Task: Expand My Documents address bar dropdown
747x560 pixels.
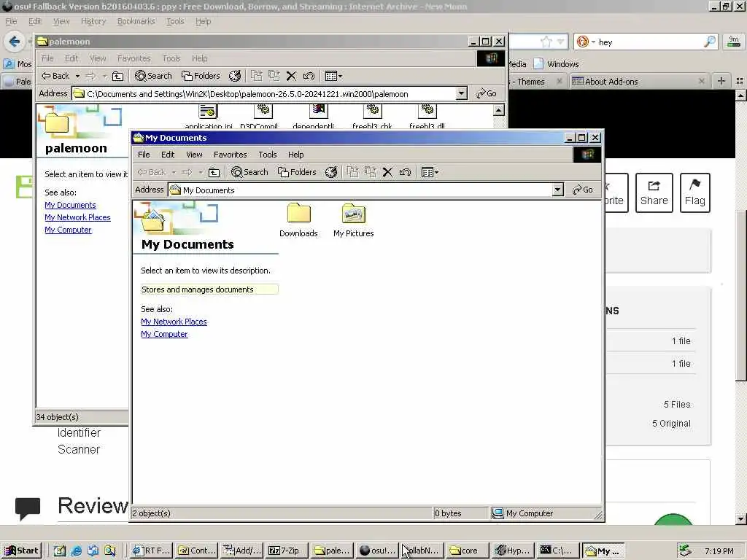Action: click(x=557, y=190)
